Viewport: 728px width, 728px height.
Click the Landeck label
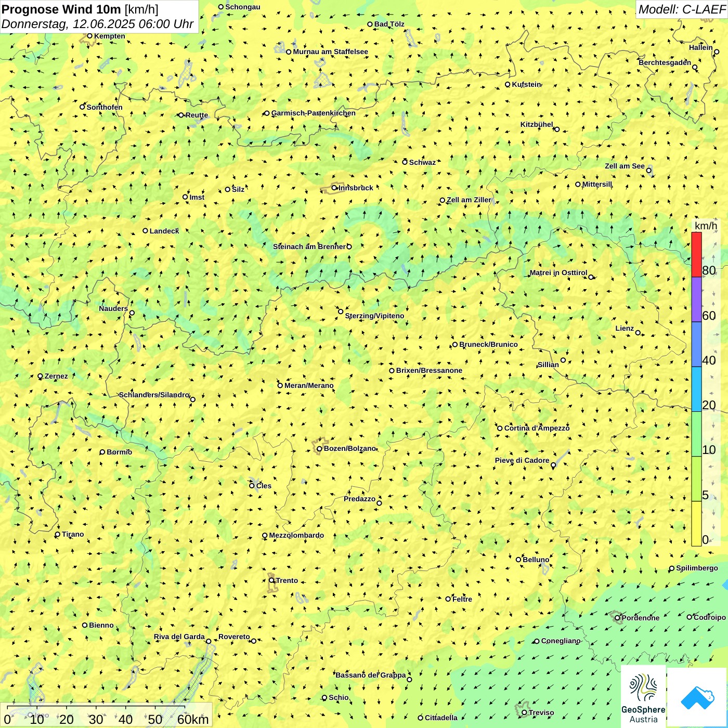point(164,231)
